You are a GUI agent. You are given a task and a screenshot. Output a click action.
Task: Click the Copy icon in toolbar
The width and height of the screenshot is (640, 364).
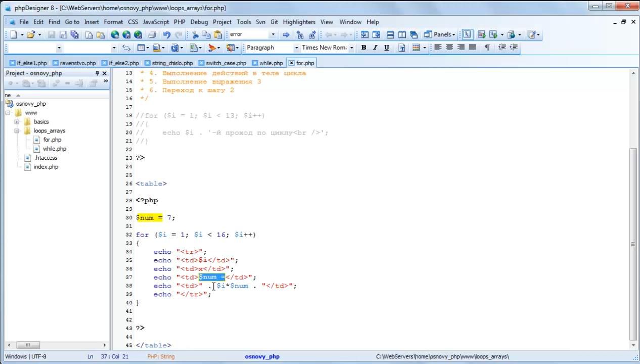[x=207, y=35]
